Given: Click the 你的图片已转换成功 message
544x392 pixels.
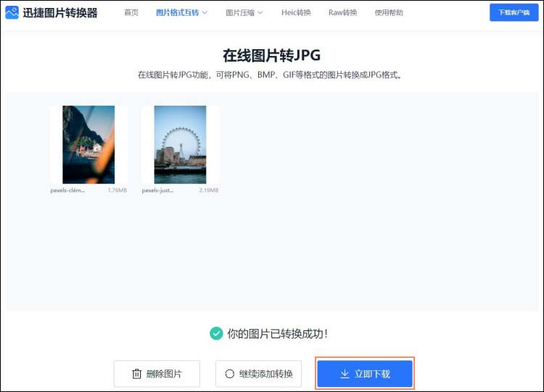Looking at the screenshot, I should tap(277, 333).
